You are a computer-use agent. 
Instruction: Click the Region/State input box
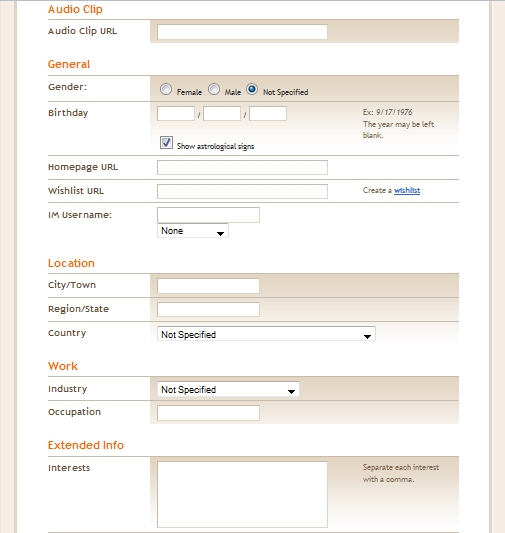click(x=208, y=310)
